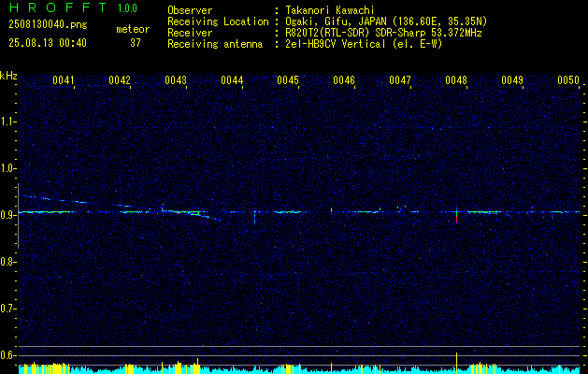The image size is (588, 374).
Task: Click the Receiving antenna label
Action: pyautogui.click(x=215, y=44)
